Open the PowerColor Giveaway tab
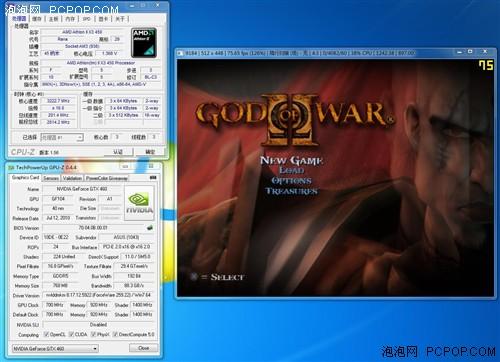Image resolution: width=500 pixels, height=362 pixels. click(107, 178)
